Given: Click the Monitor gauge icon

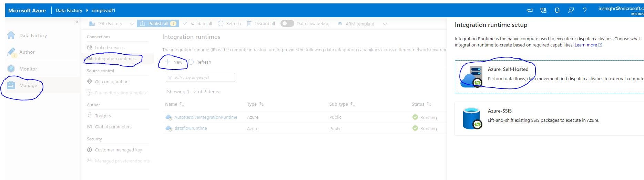Looking at the screenshot, I should coord(11,68).
